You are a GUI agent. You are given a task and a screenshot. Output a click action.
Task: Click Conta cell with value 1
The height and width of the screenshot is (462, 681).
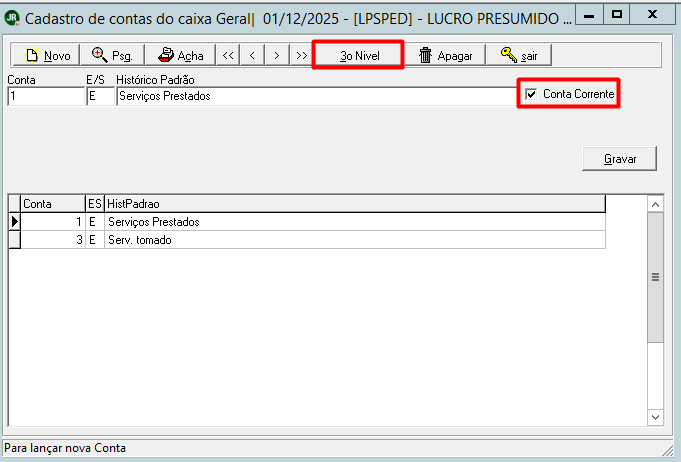(53, 222)
